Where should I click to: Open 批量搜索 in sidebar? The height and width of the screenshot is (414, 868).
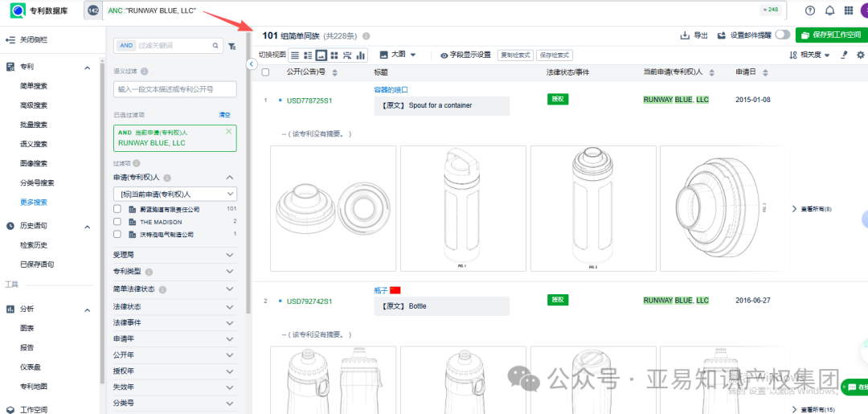[34, 125]
